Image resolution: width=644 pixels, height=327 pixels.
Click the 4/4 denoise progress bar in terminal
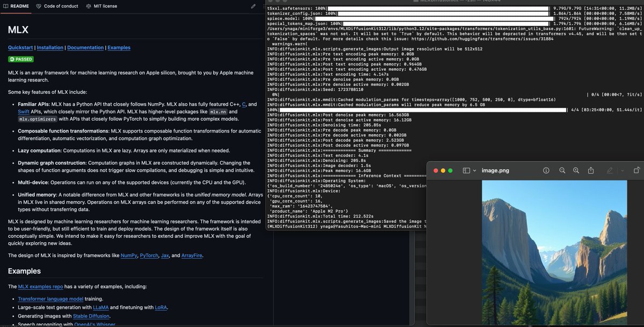(x=422, y=110)
